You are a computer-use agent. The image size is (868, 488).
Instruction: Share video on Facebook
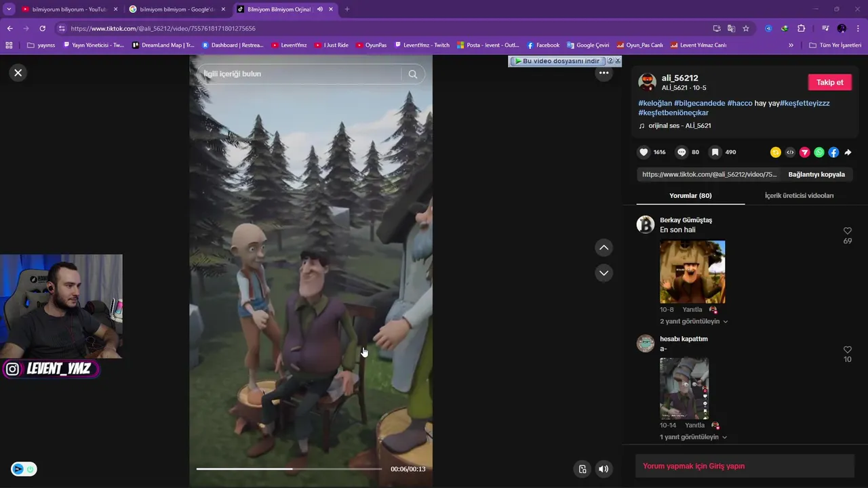[833, 152]
